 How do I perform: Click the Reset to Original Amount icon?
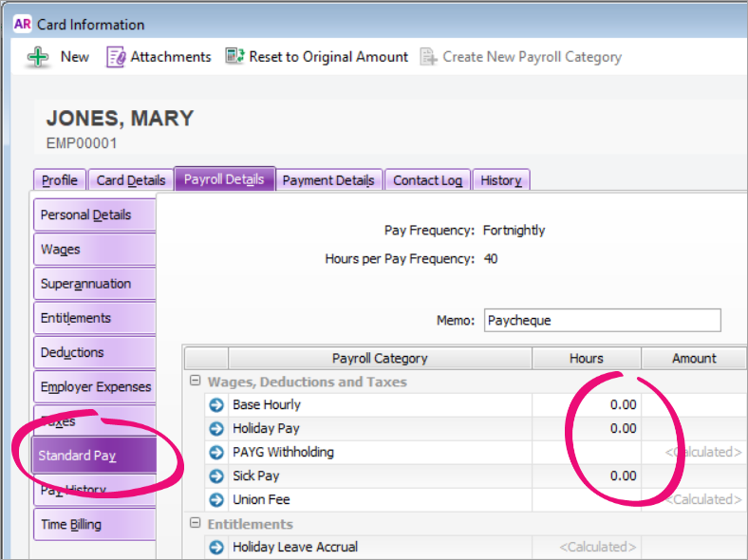coord(234,57)
